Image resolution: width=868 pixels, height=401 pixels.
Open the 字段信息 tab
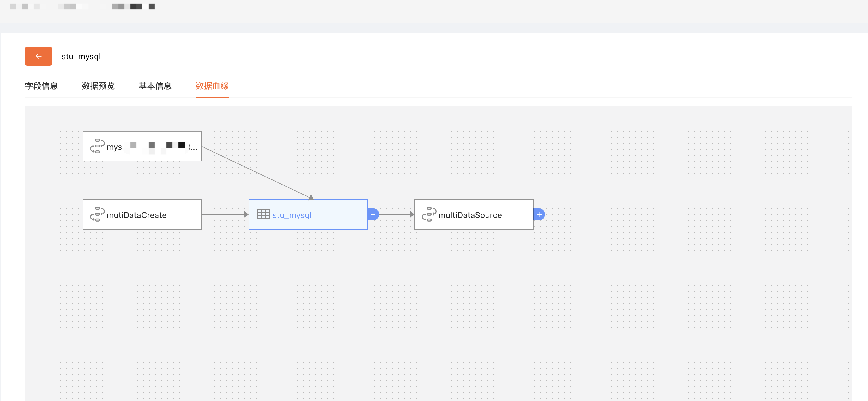41,86
